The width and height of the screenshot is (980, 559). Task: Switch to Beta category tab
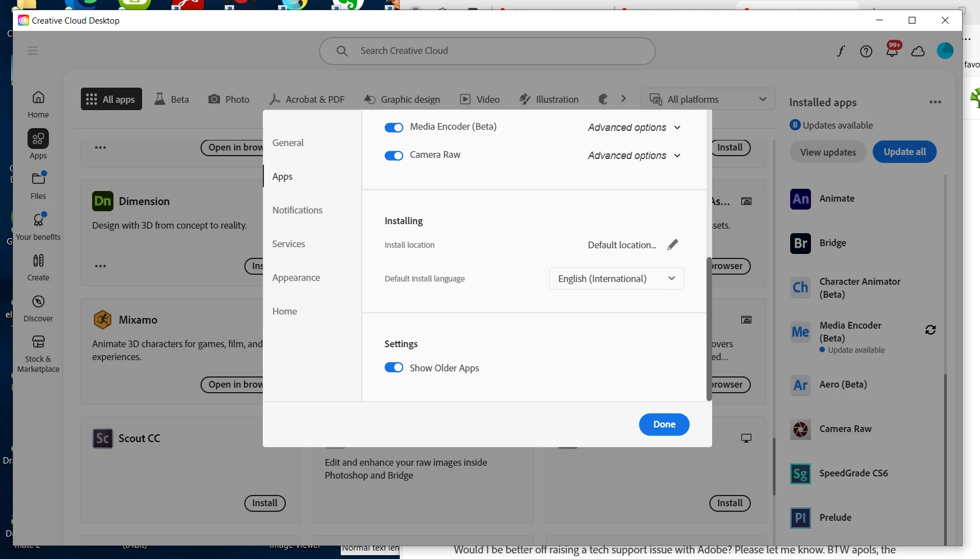(x=172, y=99)
